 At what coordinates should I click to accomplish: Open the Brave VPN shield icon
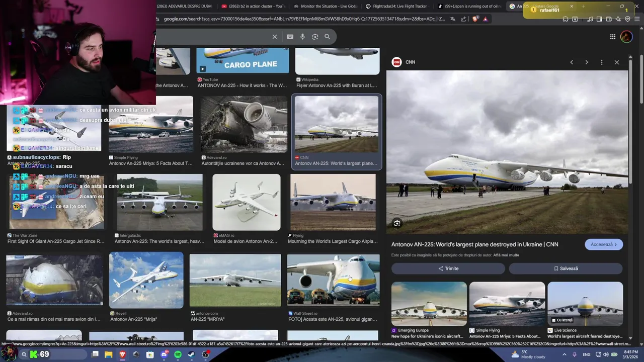tap(628, 19)
